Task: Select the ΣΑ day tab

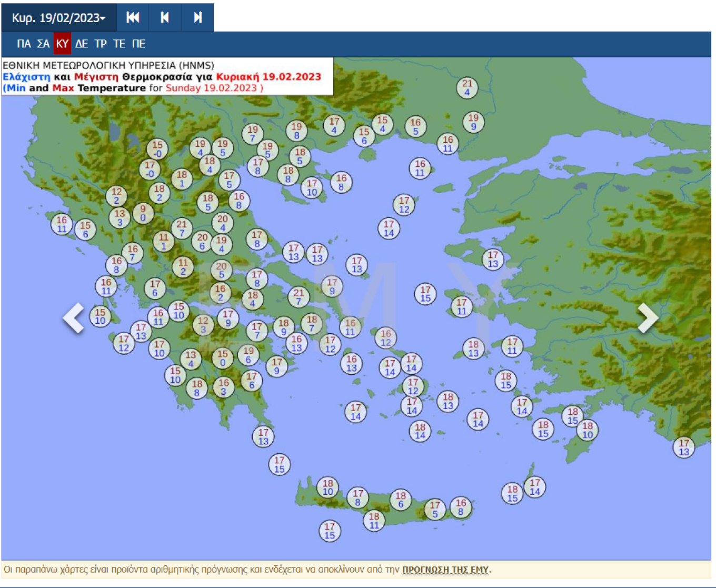Action: point(43,44)
